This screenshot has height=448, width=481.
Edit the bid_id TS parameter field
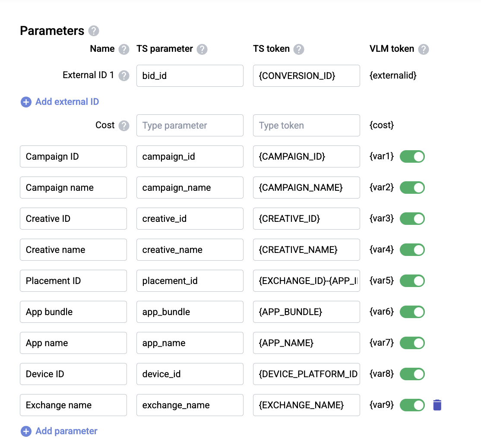click(x=190, y=76)
